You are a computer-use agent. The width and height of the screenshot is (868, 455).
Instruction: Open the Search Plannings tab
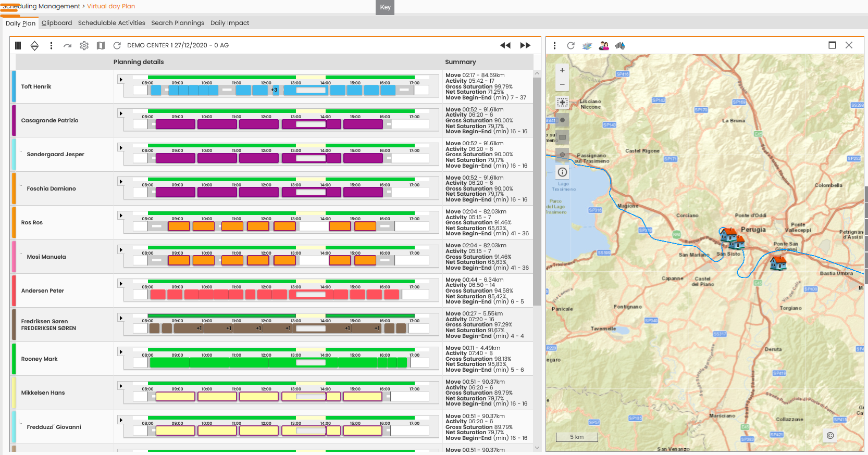point(178,23)
